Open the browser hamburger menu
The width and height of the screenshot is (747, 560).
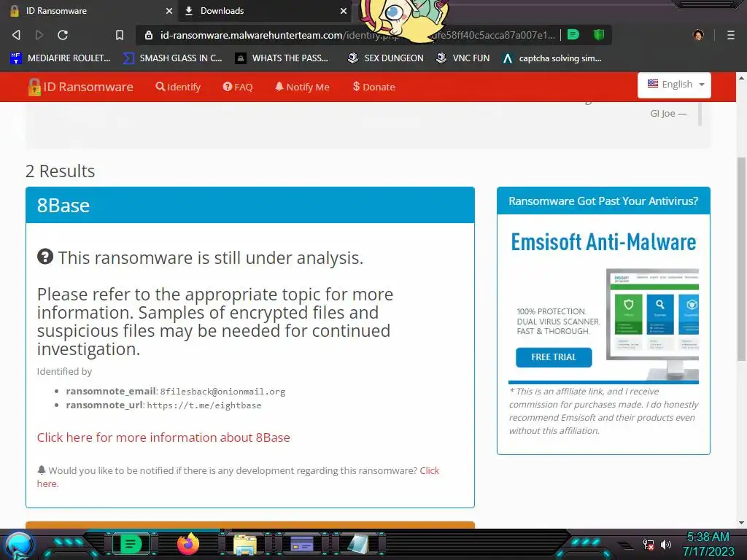click(730, 35)
